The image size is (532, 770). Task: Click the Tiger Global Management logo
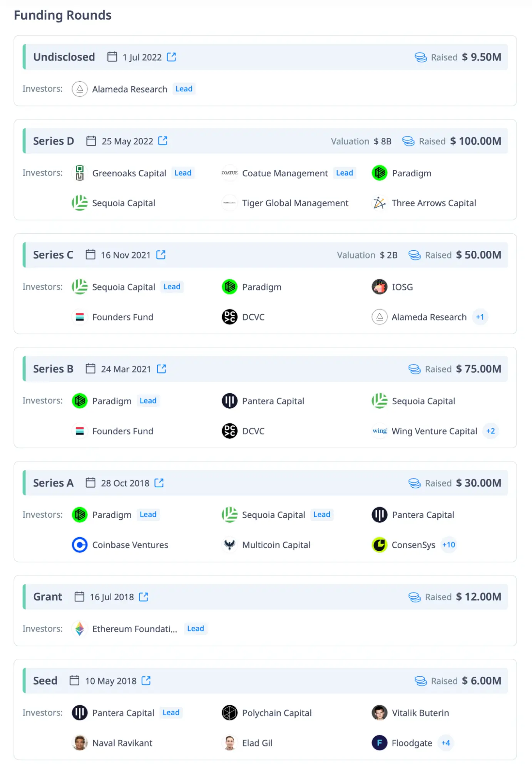229,203
